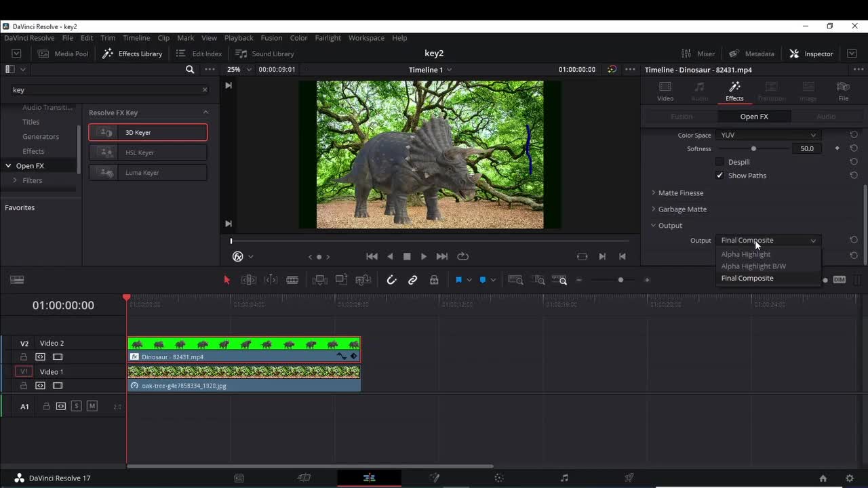Switch to the Fairlight page music-note icon

click(x=564, y=478)
